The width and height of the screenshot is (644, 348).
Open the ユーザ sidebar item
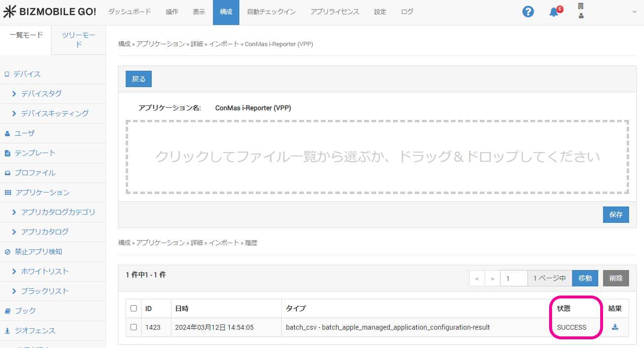tap(24, 133)
